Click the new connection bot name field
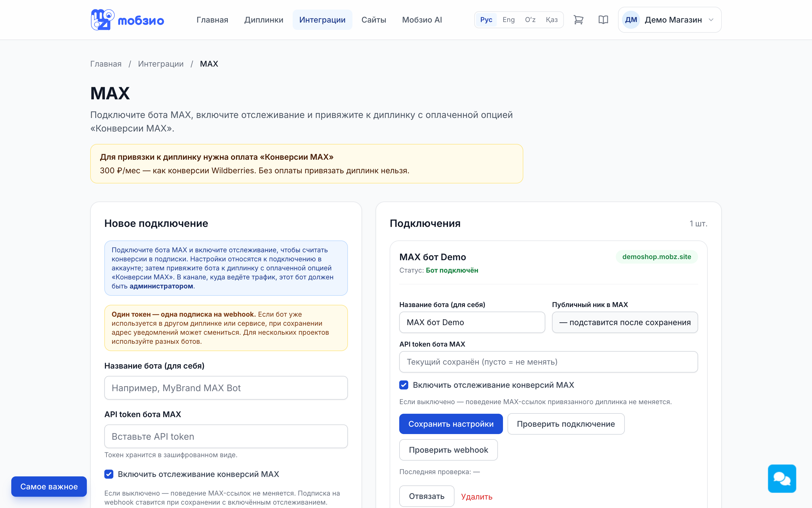Viewport: 812px width, 508px height. (x=226, y=388)
